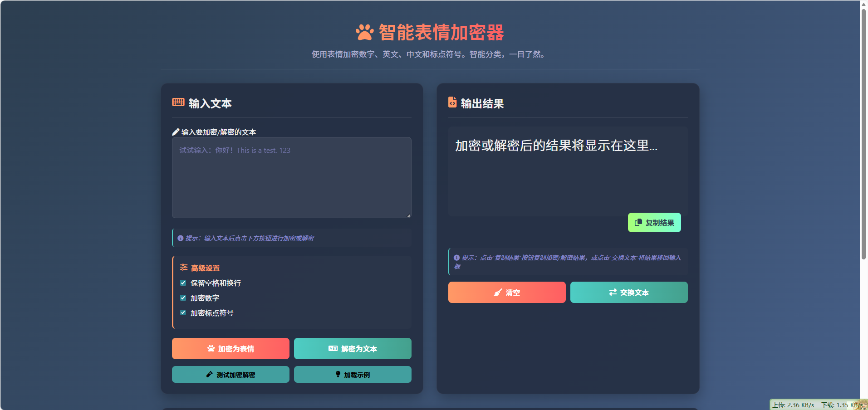Click the document icon next to 输出结果
The height and width of the screenshot is (410, 868).
(452, 103)
